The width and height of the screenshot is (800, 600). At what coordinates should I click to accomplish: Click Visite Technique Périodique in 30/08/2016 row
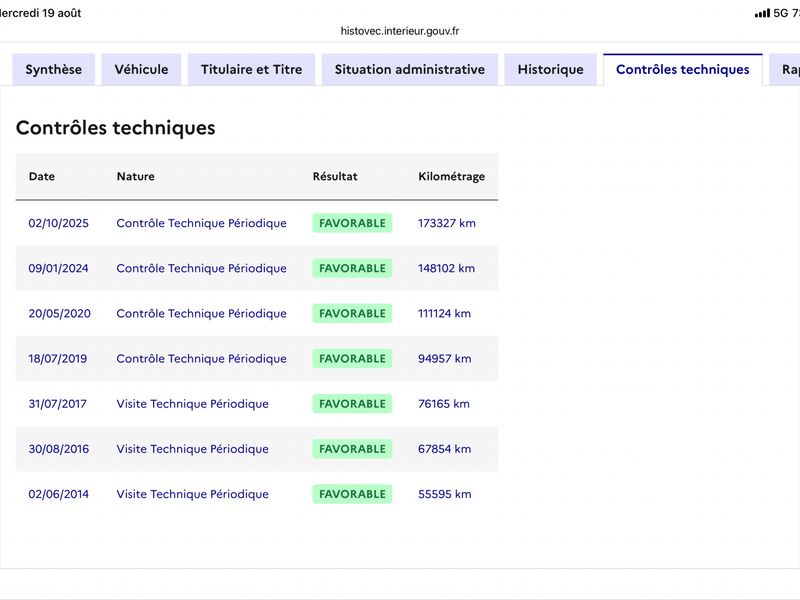(192, 449)
